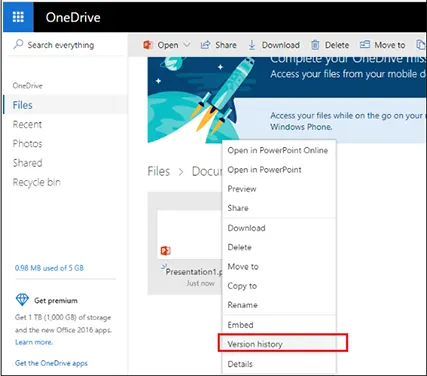Choose Delete in context menu
Image resolution: width=427 pixels, height=376 pixels.
pyautogui.click(x=239, y=247)
